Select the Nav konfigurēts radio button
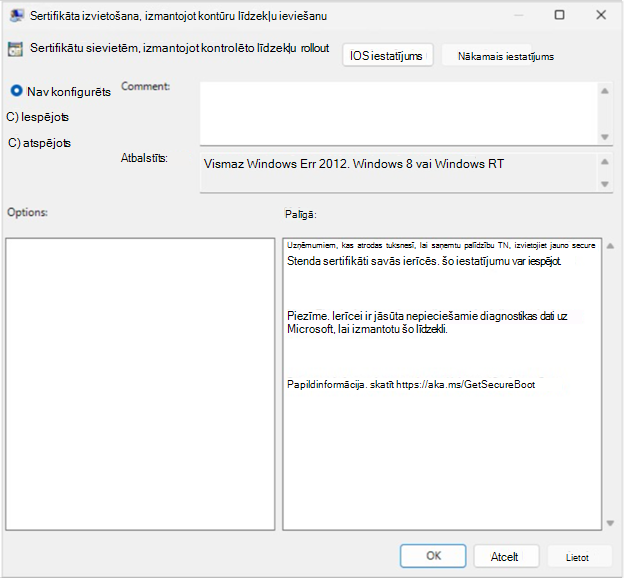 pyautogui.click(x=16, y=91)
